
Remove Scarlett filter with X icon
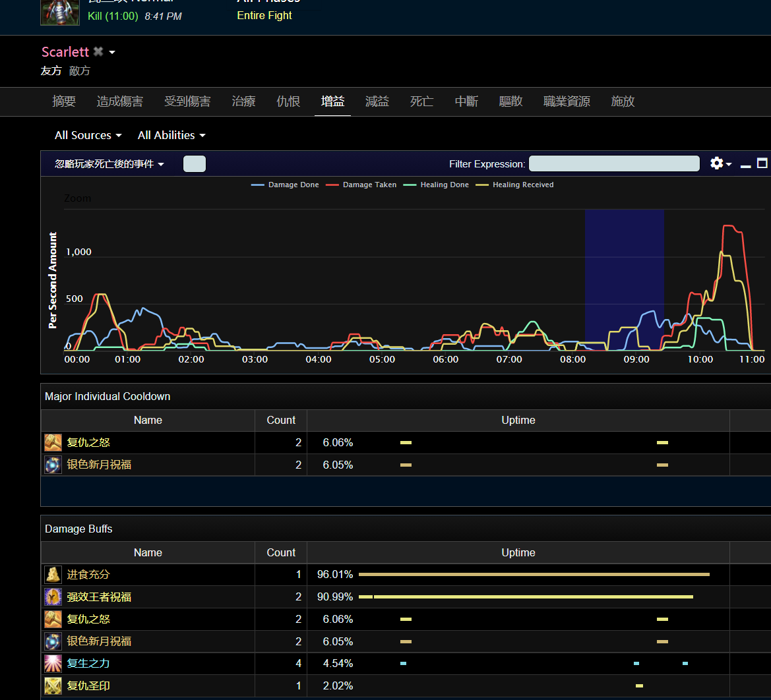tap(98, 51)
